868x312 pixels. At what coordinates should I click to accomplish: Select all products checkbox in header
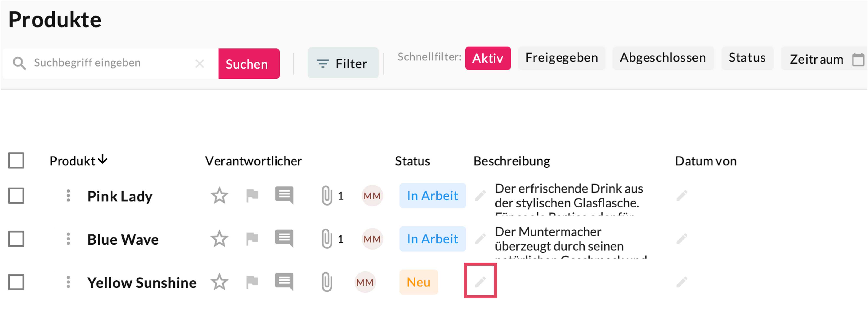point(16,160)
